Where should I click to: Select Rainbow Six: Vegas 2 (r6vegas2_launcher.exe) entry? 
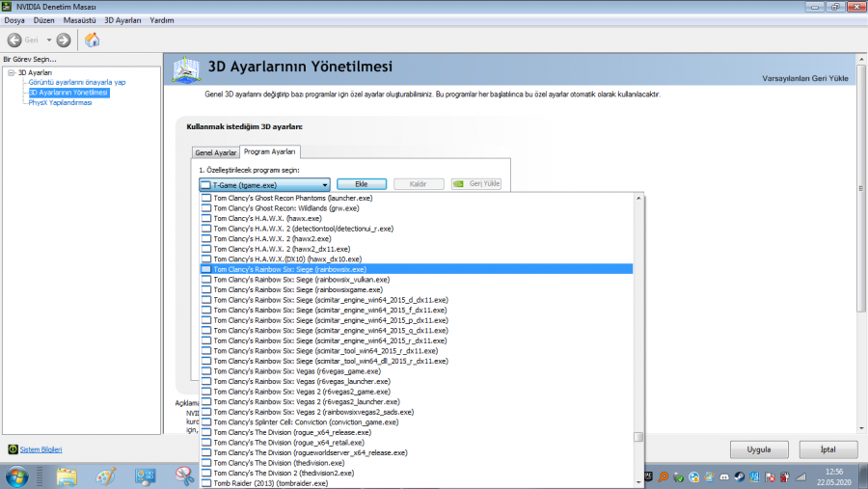point(417,401)
